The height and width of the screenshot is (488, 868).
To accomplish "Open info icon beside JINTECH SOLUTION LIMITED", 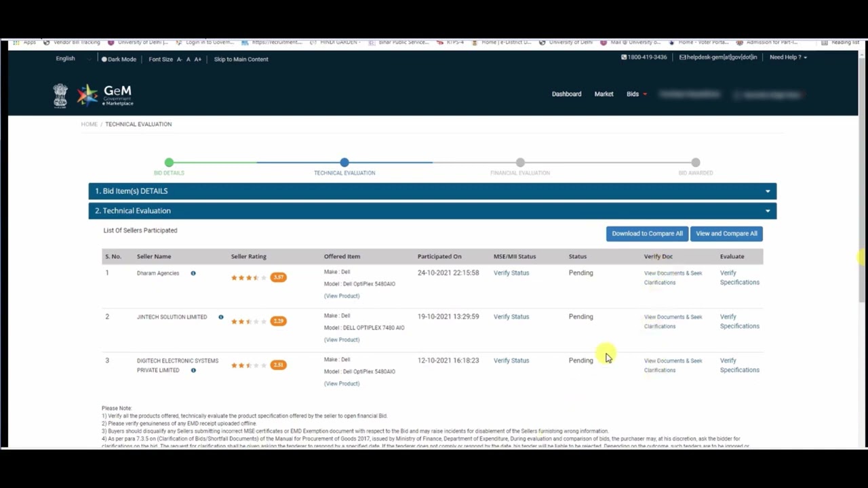I will point(221,317).
